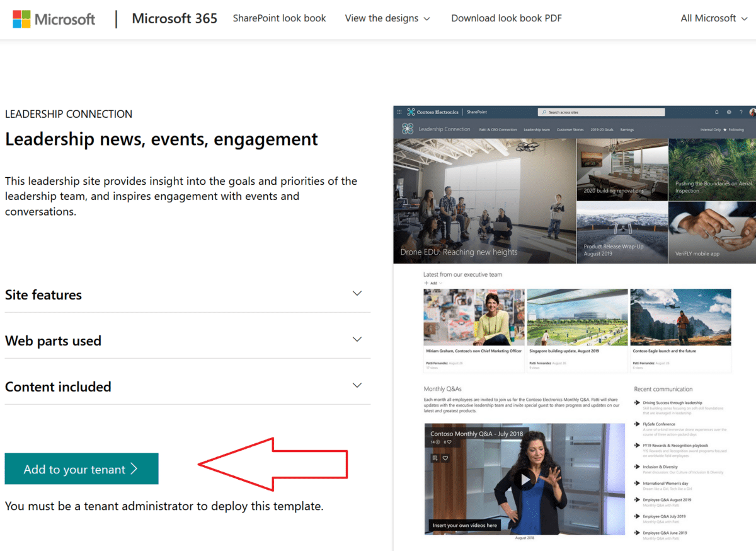Screen dimensions: 756x551
Task: Click the help question mark icon
Action: coord(741,112)
